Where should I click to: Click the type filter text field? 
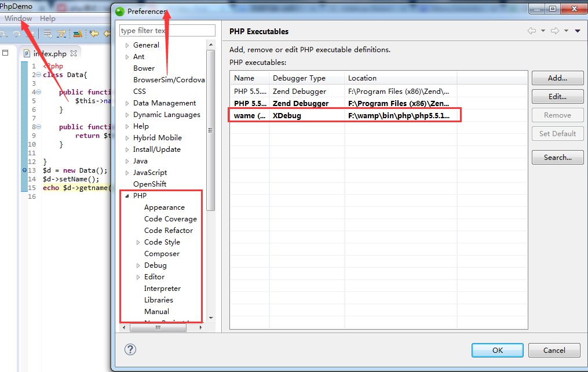(167, 31)
